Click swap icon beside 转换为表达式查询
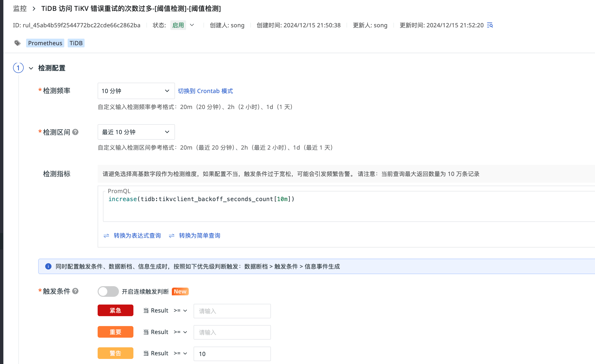This screenshot has height=364, width=595. (x=106, y=236)
